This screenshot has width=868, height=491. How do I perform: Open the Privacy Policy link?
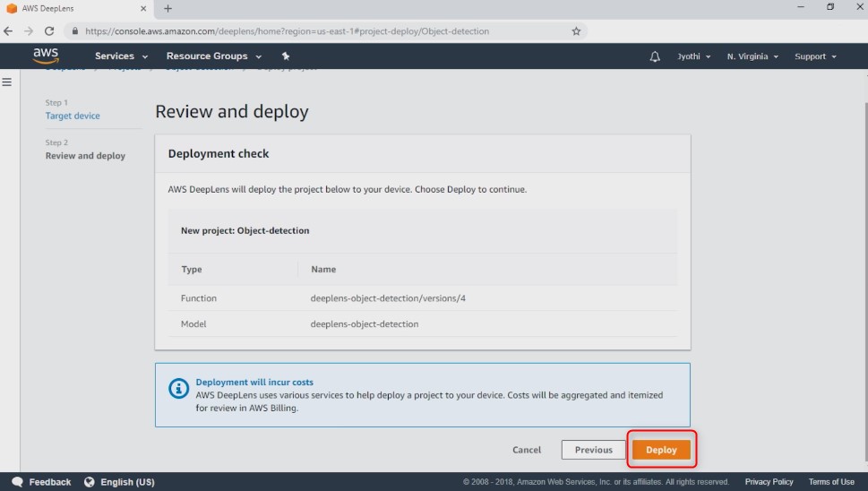[769, 481]
